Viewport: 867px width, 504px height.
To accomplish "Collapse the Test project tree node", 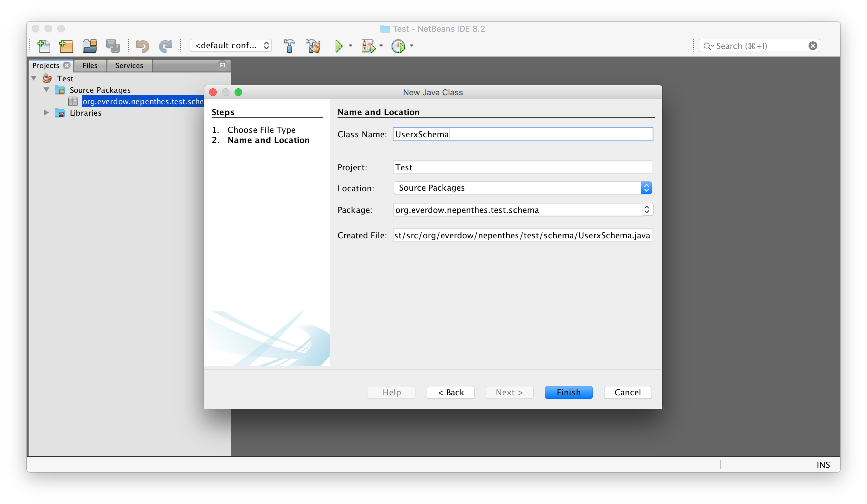I will click(x=34, y=78).
